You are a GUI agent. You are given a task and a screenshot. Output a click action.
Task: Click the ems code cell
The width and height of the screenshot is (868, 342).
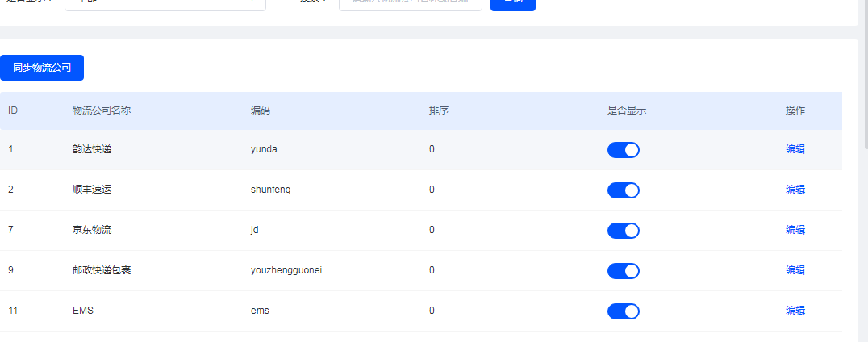tap(261, 311)
